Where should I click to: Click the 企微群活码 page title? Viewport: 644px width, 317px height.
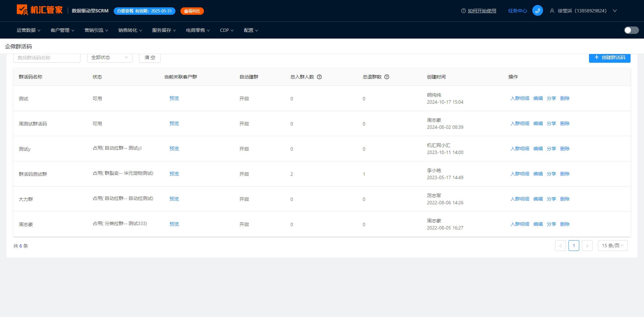tap(18, 46)
